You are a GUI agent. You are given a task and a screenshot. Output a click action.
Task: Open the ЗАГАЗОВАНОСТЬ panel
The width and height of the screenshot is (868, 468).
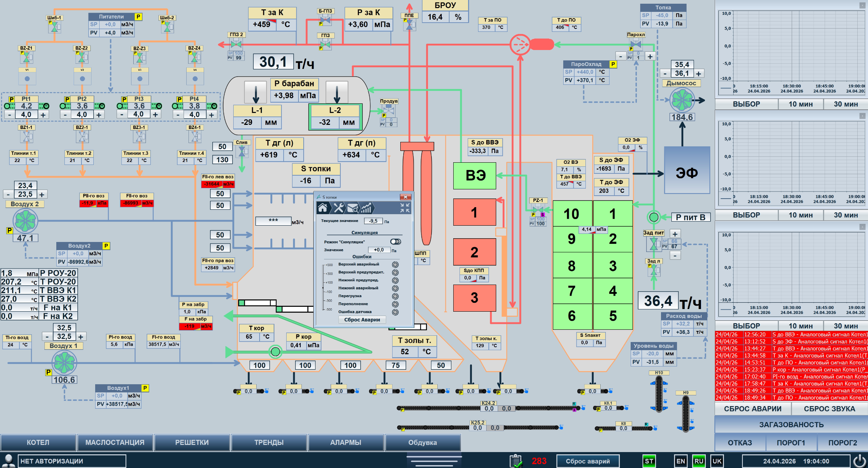(791, 425)
